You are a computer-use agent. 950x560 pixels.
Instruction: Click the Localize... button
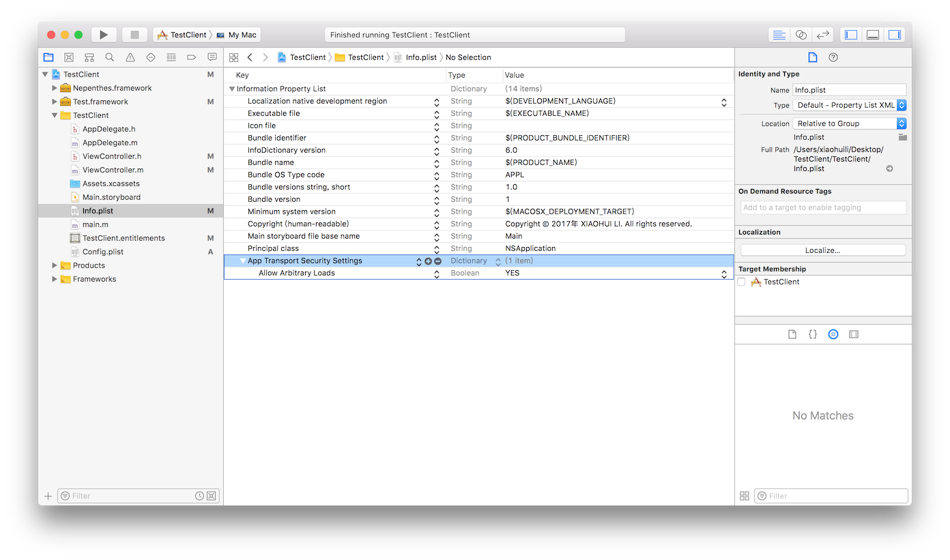[823, 250]
